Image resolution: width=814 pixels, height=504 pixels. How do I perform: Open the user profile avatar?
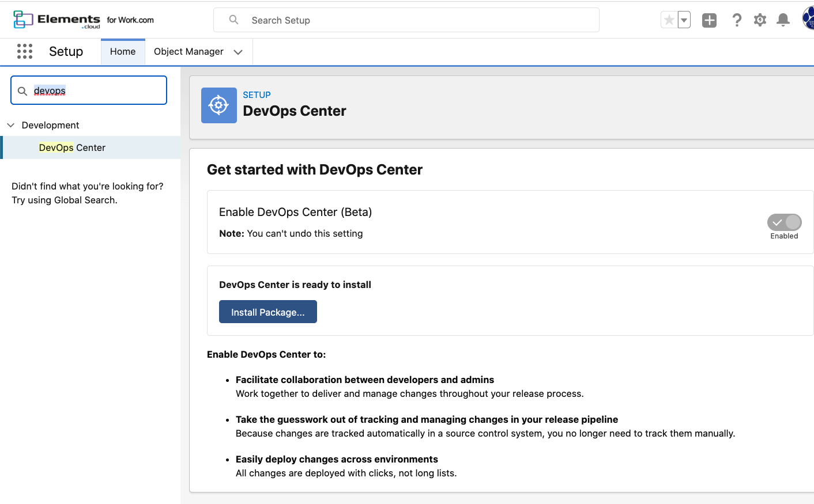click(x=808, y=19)
